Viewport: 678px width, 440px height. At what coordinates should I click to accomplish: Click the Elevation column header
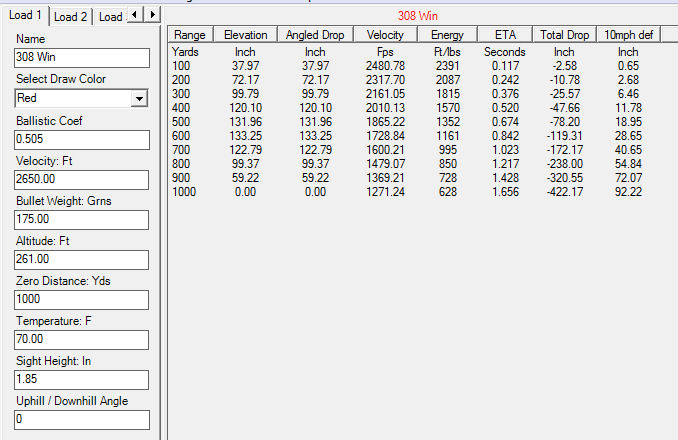(246, 35)
